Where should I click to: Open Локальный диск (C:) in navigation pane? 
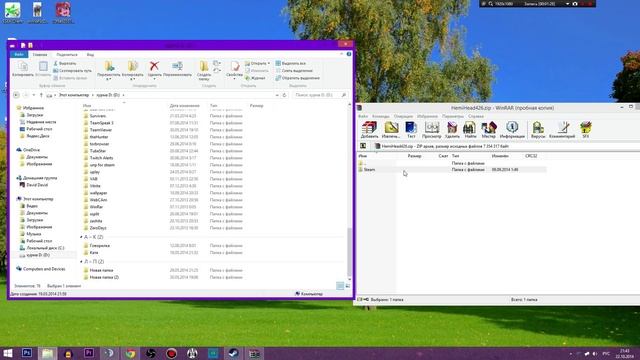[45, 248]
